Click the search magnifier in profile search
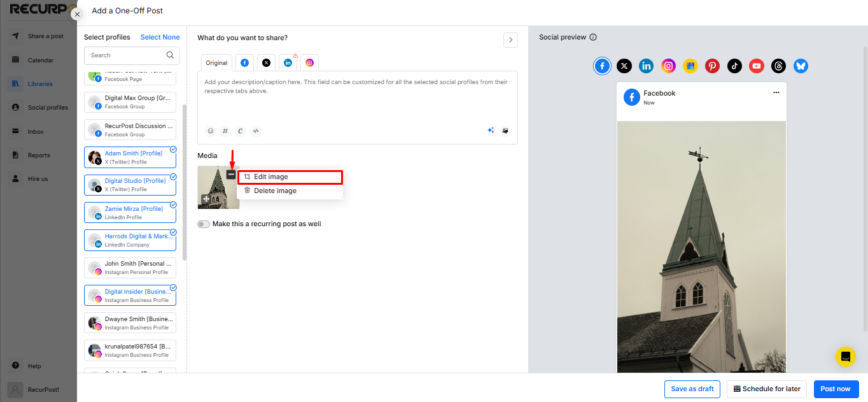Screen dimensions: 868x402 [x=170, y=55]
